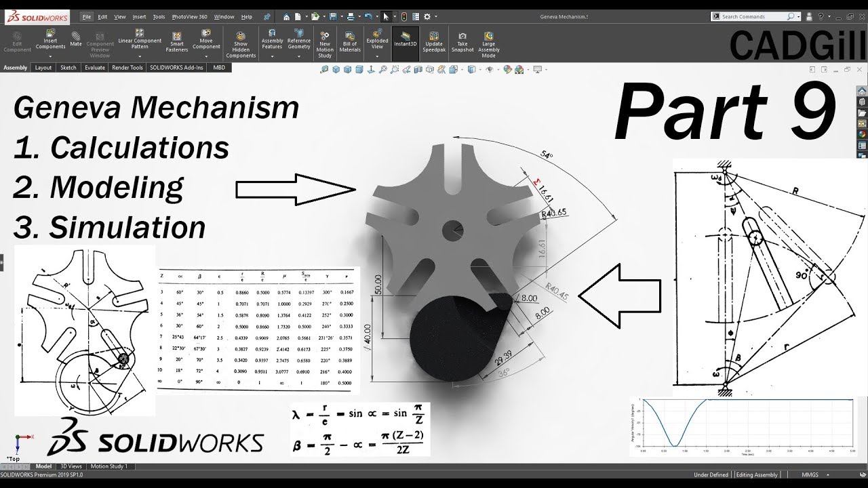The height and width of the screenshot is (488, 868).
Task: Click the Smart Fasteners icon
Action: [x=177, y=35]
